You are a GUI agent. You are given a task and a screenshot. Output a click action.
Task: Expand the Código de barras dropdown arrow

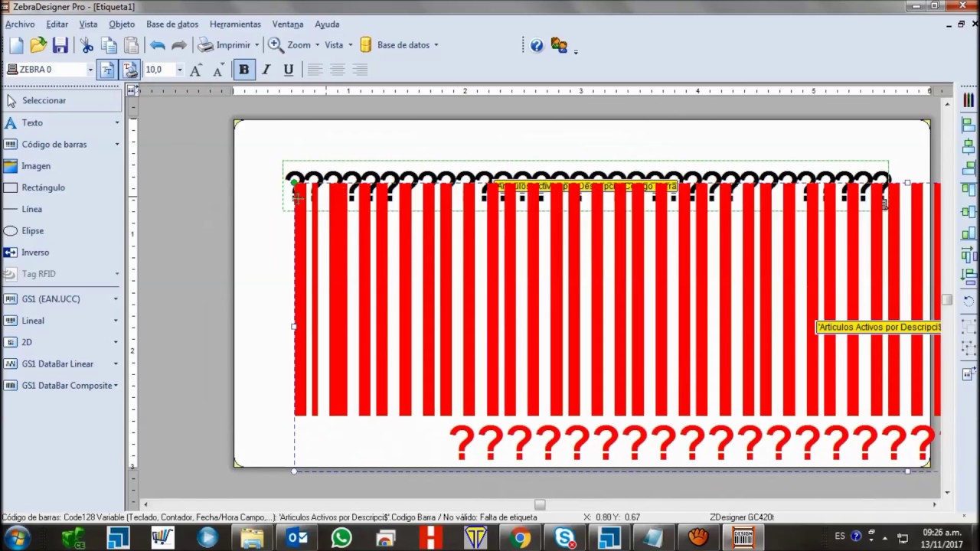coord(117,144)
